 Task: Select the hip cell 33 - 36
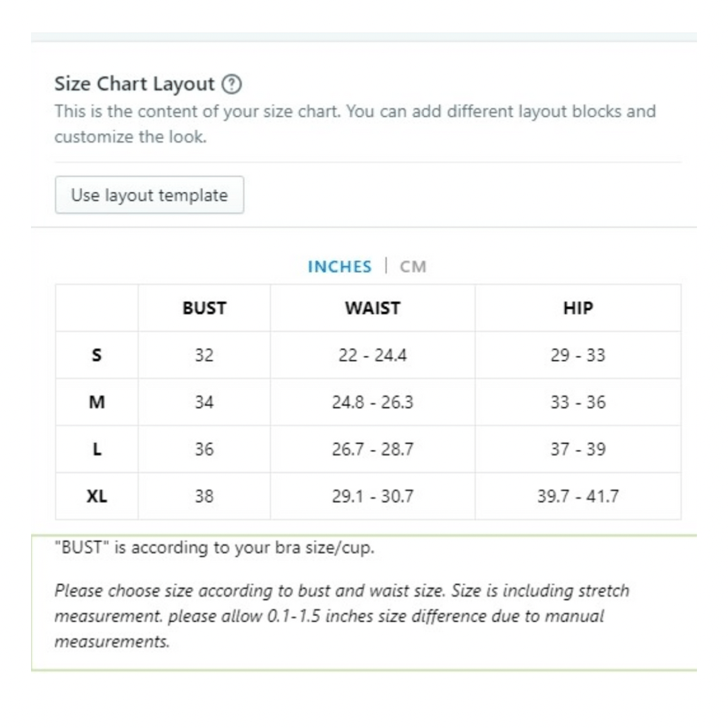coord(578,402)
